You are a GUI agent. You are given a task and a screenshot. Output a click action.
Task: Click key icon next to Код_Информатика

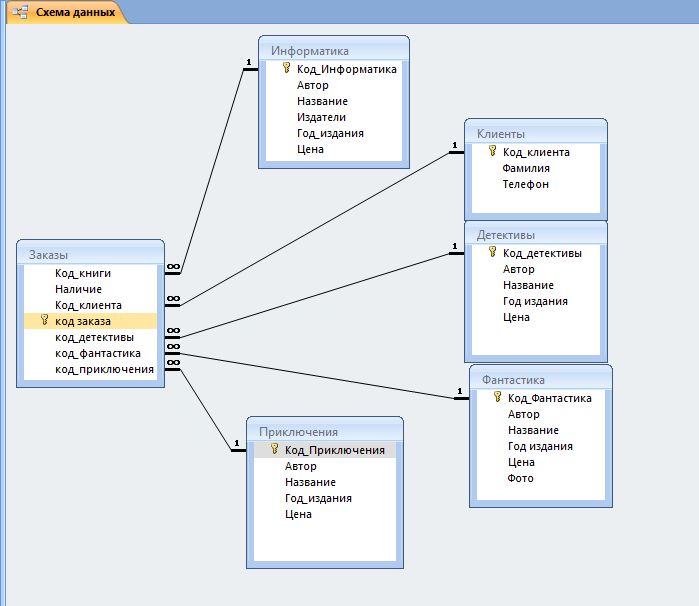pyautogui.click(x=287, y=68)
